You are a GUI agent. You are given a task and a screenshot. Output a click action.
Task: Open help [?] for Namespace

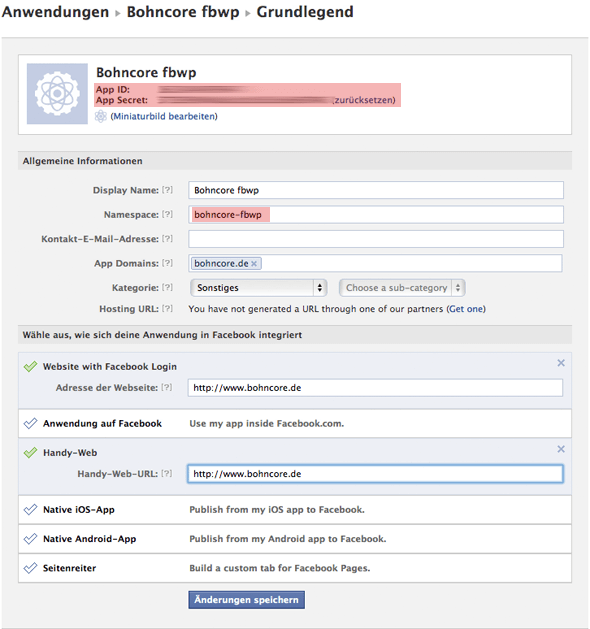(x=167, y=214)
